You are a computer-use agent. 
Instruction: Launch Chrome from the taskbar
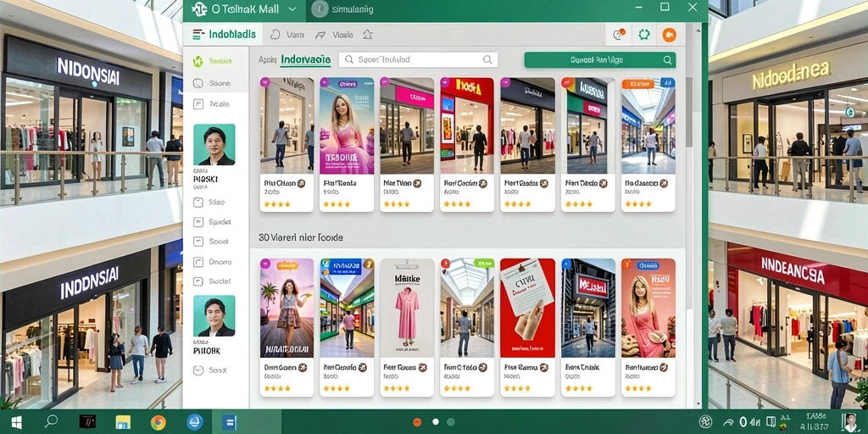(159, 422)
